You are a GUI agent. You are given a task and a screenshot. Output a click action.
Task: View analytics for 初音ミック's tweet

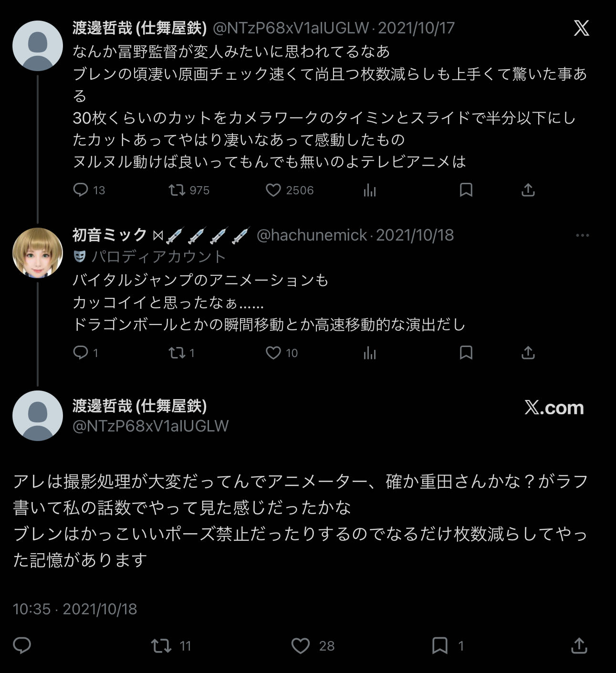click(x=370, y=353)
